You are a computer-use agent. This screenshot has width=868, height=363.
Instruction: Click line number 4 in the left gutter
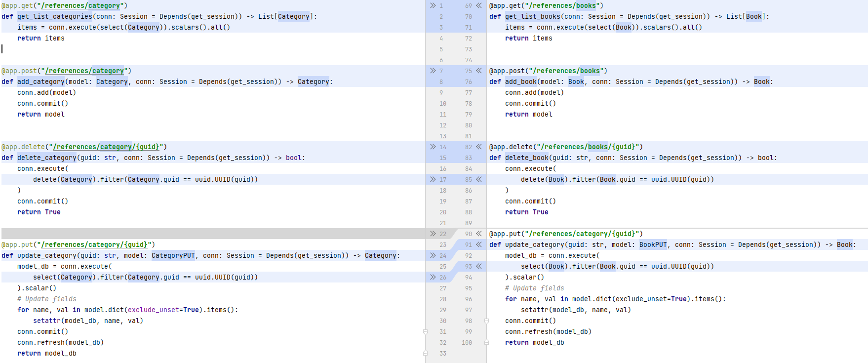pos(441,38)
